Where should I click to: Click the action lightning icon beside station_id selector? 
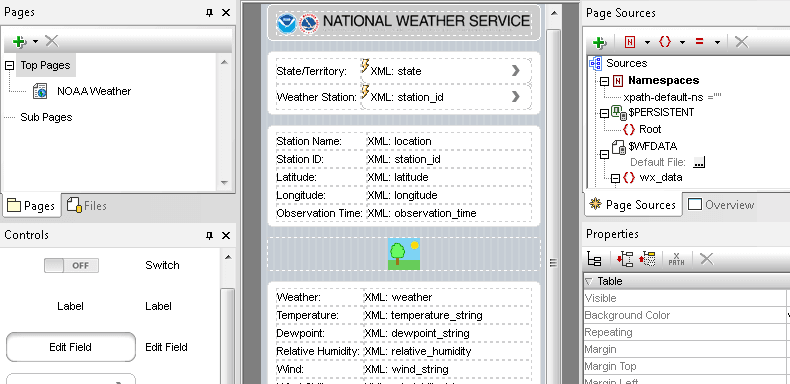coord(365,91)
